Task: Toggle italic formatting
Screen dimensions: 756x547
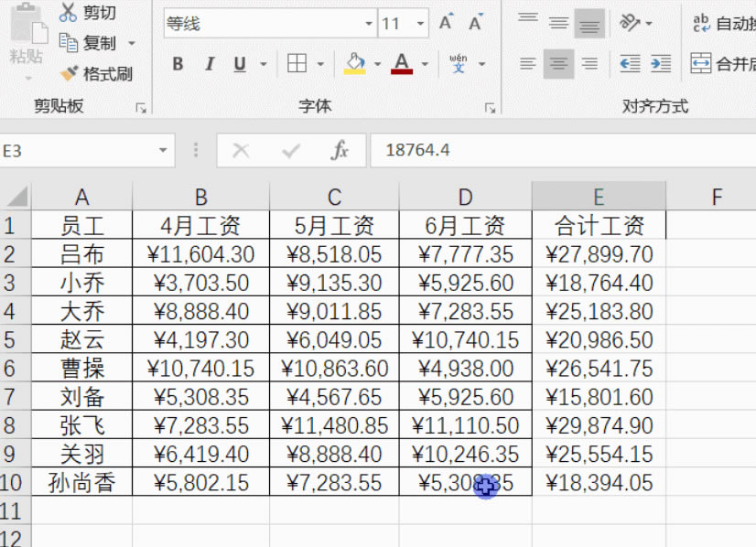Action: (x=209, y=64)
